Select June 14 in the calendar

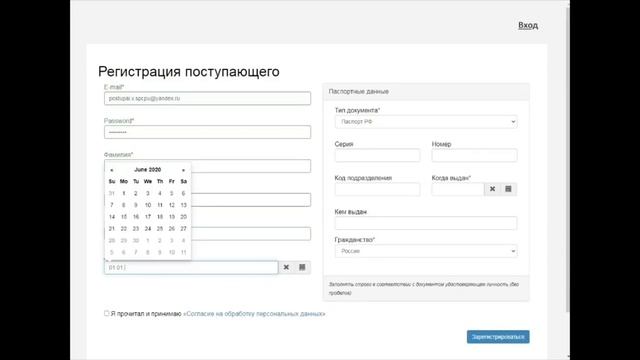[x=112, y=217]
